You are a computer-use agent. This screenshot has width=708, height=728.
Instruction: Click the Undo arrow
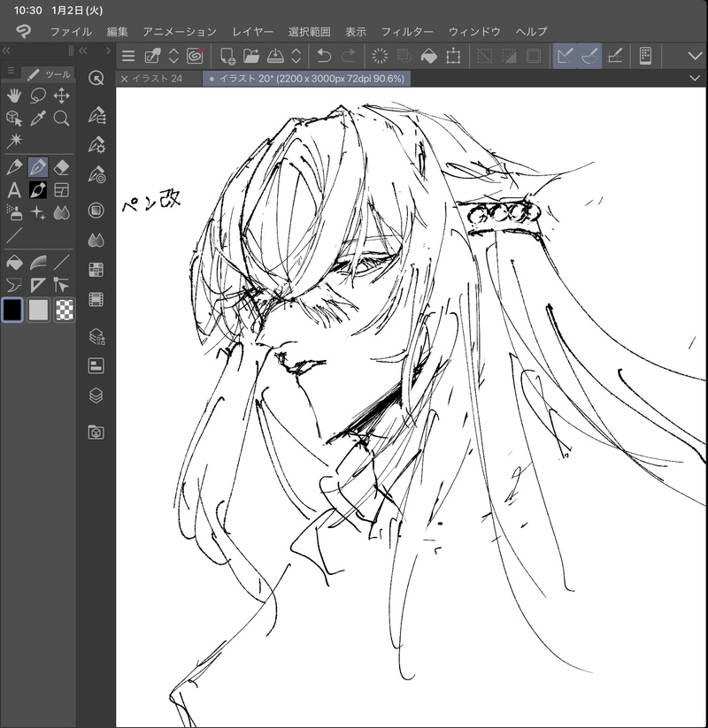point(324,56)
